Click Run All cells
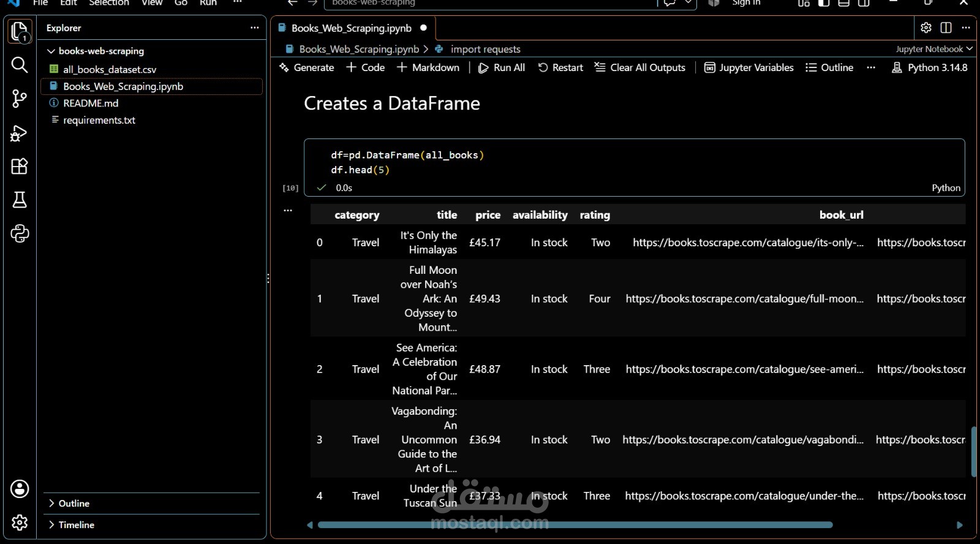The image size is (980, 544). tap(502, 67)
